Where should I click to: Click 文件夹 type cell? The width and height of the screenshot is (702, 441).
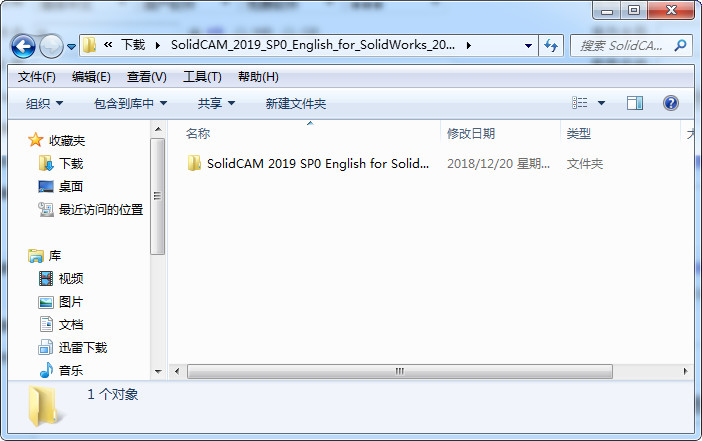(585, 164)
